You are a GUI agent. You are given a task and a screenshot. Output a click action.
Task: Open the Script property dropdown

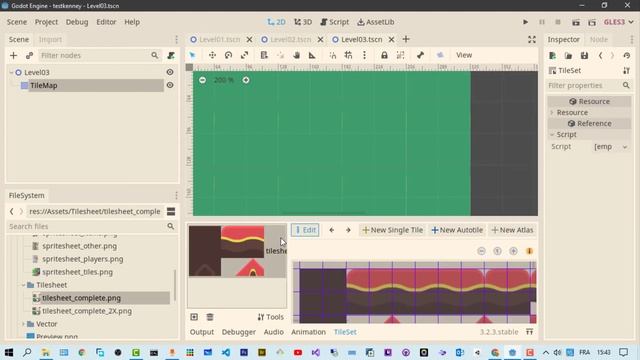click(x=611, y=147)
